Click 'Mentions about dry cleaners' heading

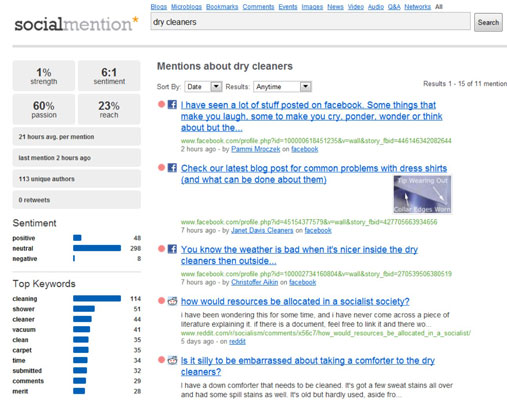225,66
